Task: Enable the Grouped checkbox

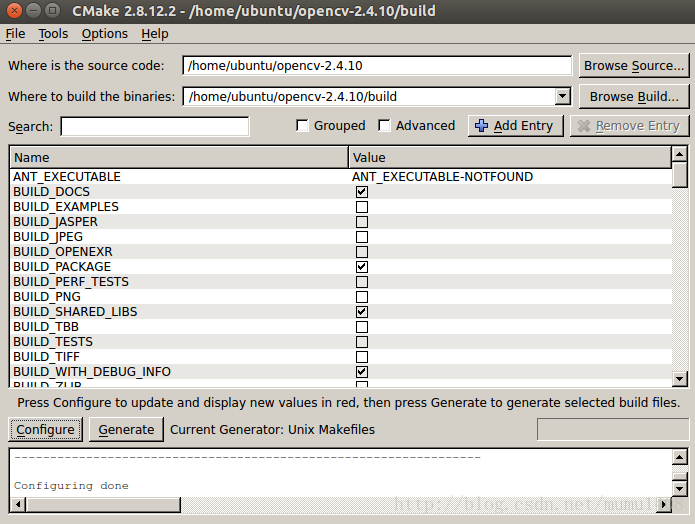Action: 302,125
